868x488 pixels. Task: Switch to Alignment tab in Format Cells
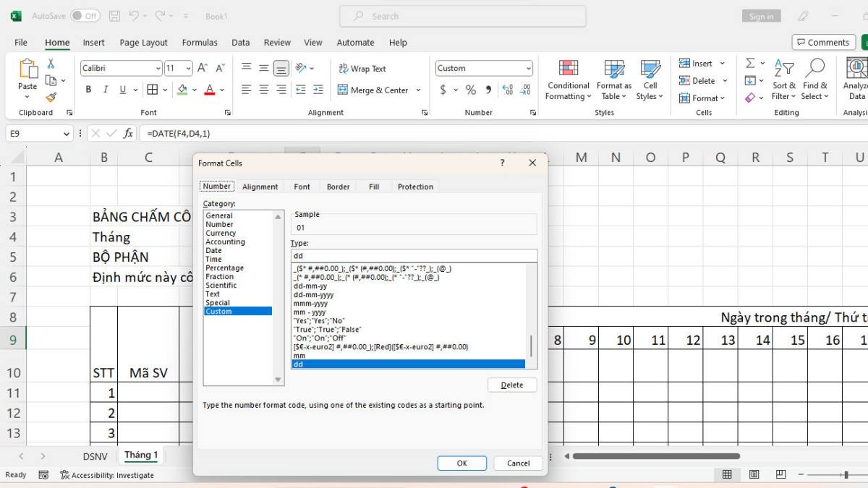click(x=260, y=187)
